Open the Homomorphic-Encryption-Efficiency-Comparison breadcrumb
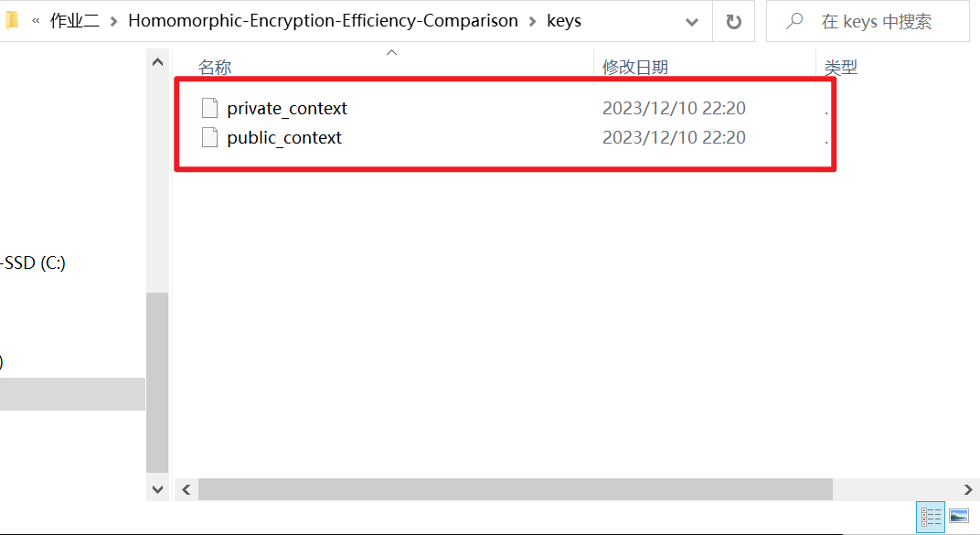Screen dimensions: 980x535 point(325,20)
